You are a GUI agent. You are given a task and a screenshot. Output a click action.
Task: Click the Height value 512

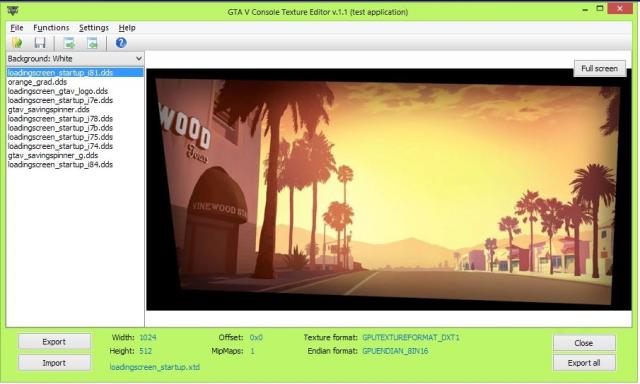[146, 351]
